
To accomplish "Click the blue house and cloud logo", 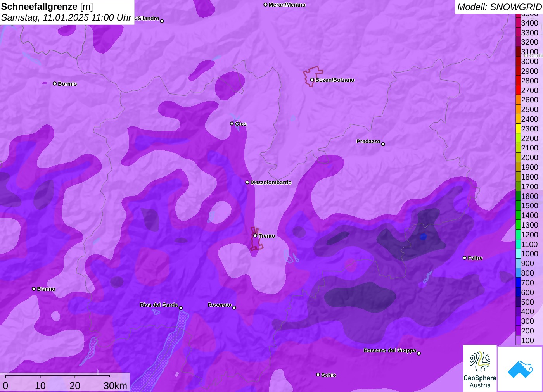I will (x=520, y=369).
